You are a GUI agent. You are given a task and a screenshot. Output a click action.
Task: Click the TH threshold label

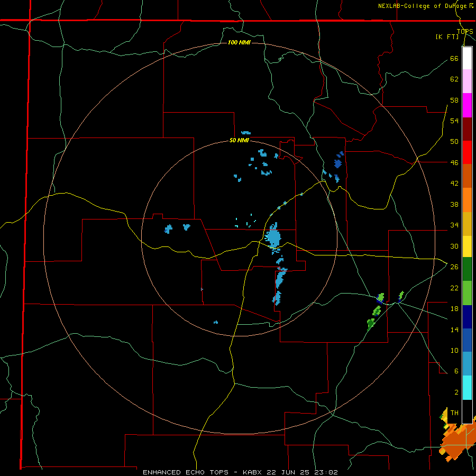point(454,413)
